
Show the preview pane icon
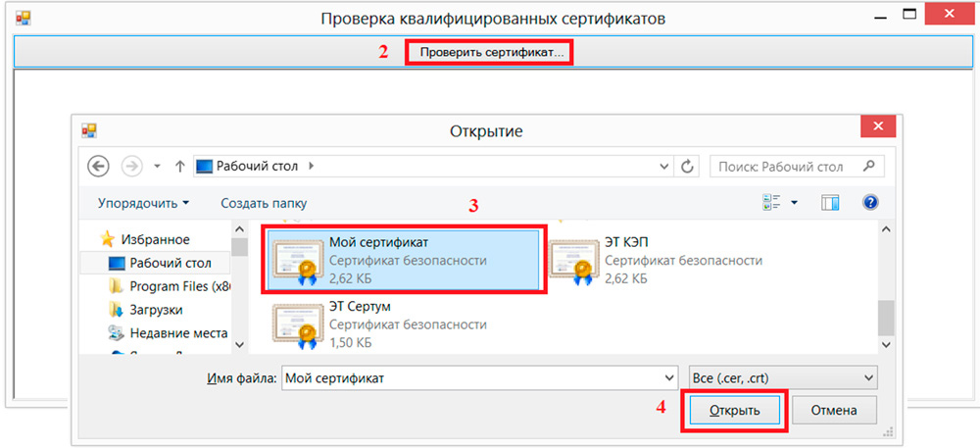[x=830, y=203]
